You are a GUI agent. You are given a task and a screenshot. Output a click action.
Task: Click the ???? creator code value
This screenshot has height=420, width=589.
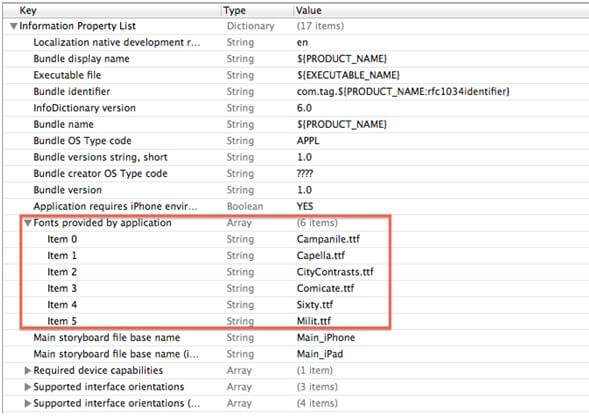coord(305,174)
